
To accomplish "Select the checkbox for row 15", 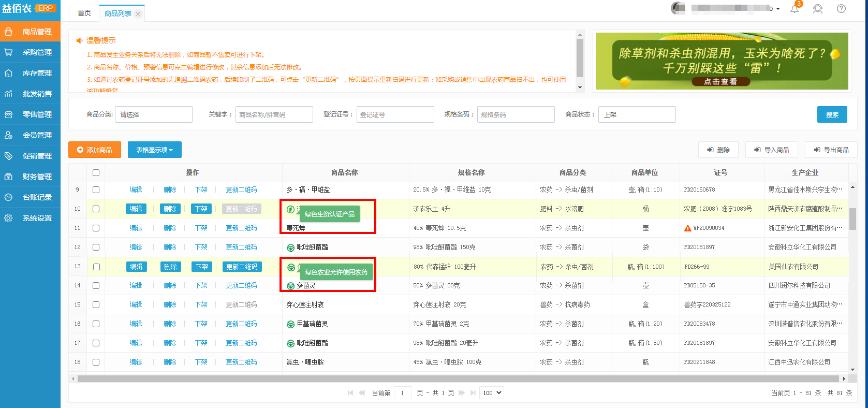I will 96,305.
